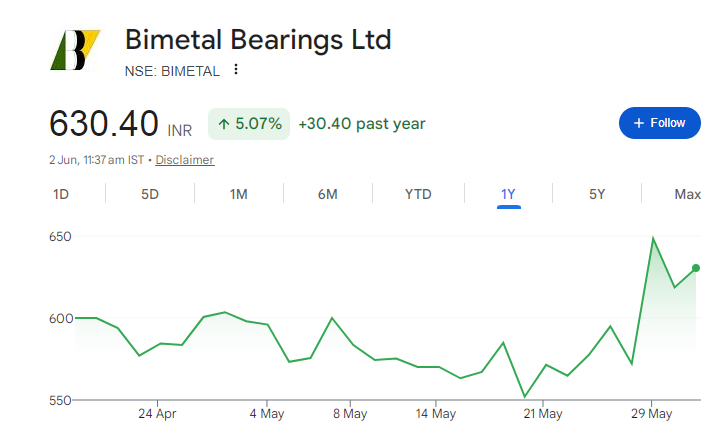Switch to the 1D chart range
This screenshot has height=436, width=718.
point(61,194)
